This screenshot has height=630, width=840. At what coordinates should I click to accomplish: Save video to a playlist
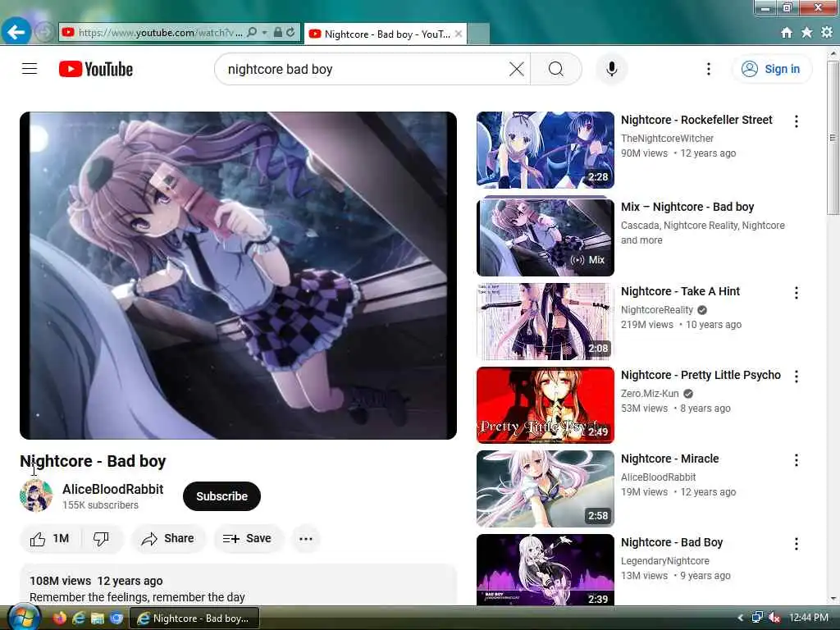247,538
